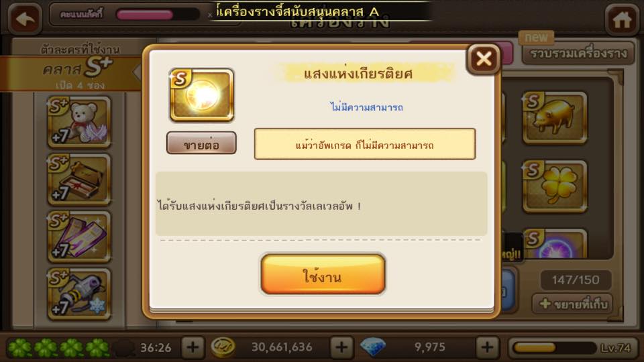Select the S+ teddy bear charm
The width and height of the screenshot is (644, 362).
79,122
